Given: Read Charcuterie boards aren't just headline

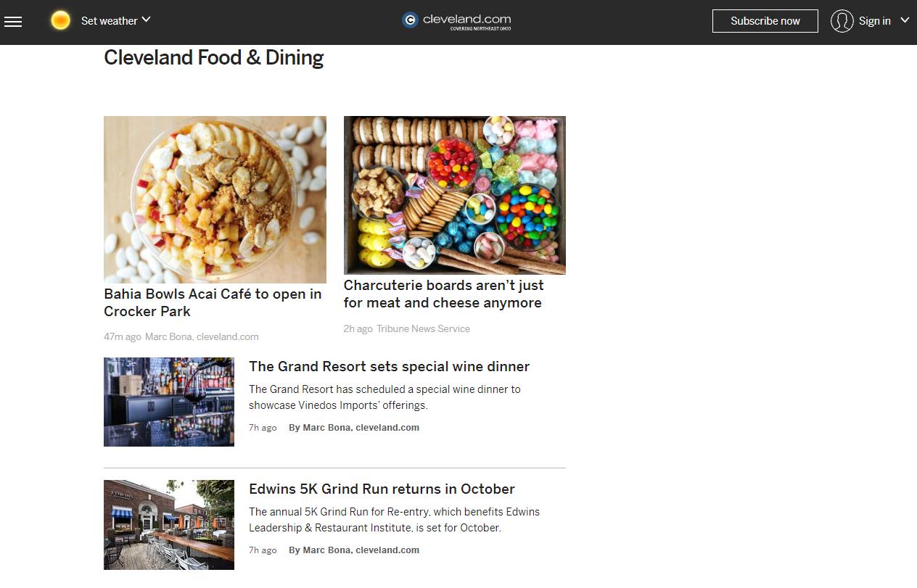Looking at the screenshot, I should click(x=444, y=294).
